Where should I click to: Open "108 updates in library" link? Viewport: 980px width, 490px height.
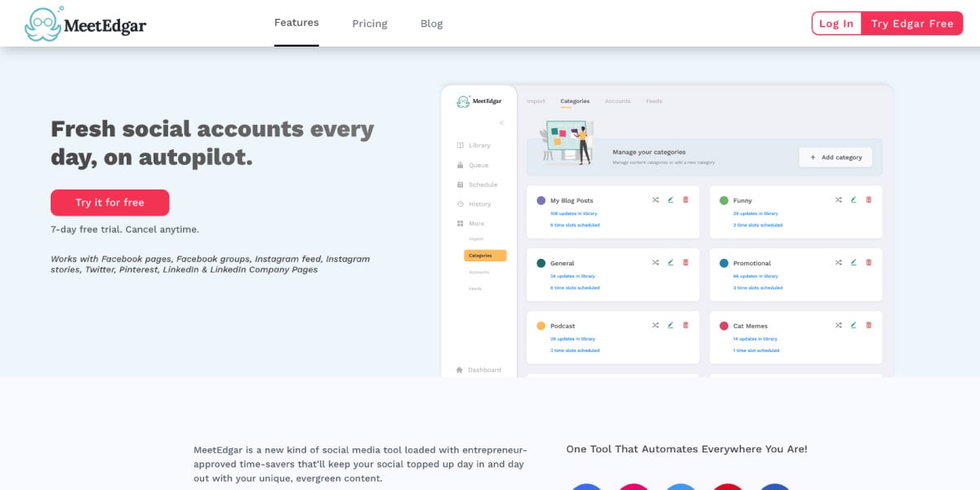pos(572,213)
